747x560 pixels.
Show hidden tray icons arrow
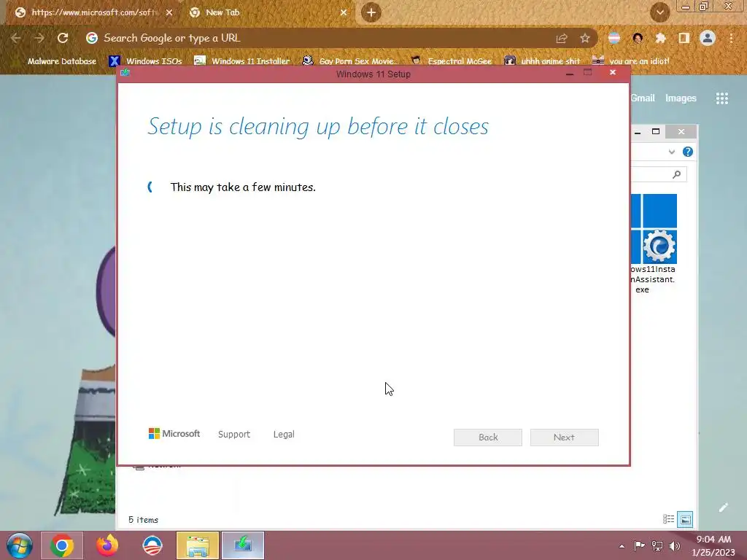[x=622, y=546]
